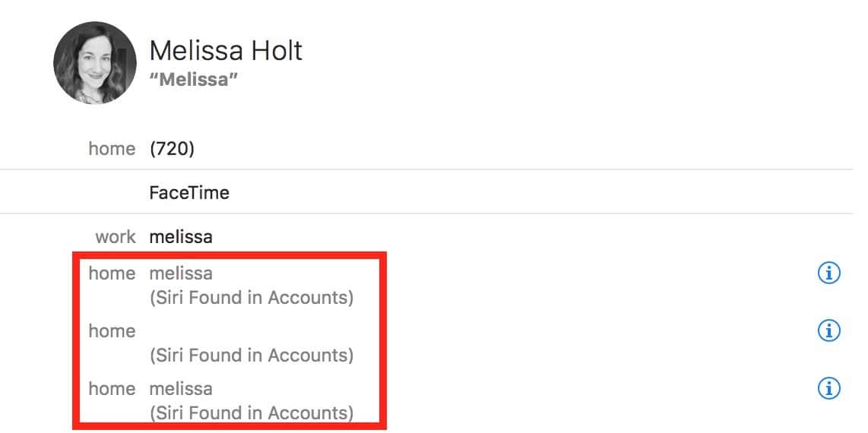868x433 pixels.
Task: Click the bottom Siri Found in Accounts text
Action: (x=252, y=412)
